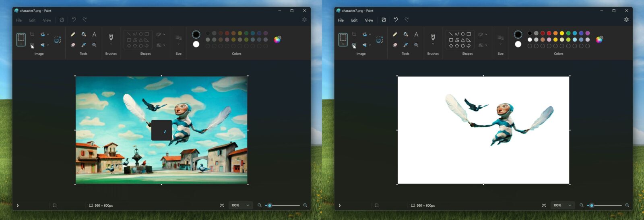Viewport: 644px width, 220px height.
Task: Pick red color swatch in right Paint window
Action: click(549, 33)
